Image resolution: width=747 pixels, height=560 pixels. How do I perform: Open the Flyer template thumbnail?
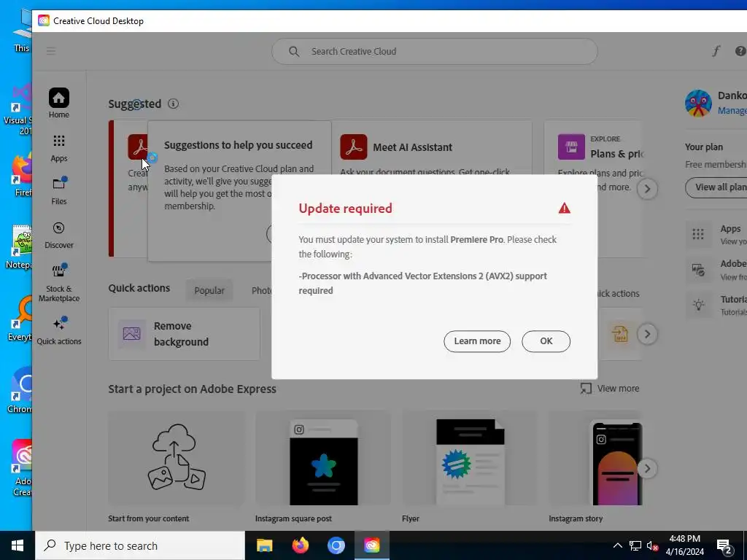click(x=470, y=458)
